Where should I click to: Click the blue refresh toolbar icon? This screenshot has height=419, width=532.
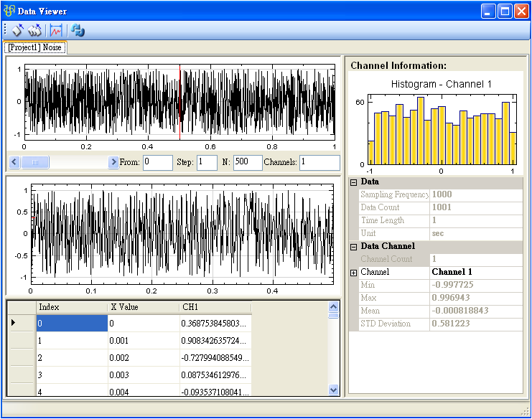click(78, 30)
